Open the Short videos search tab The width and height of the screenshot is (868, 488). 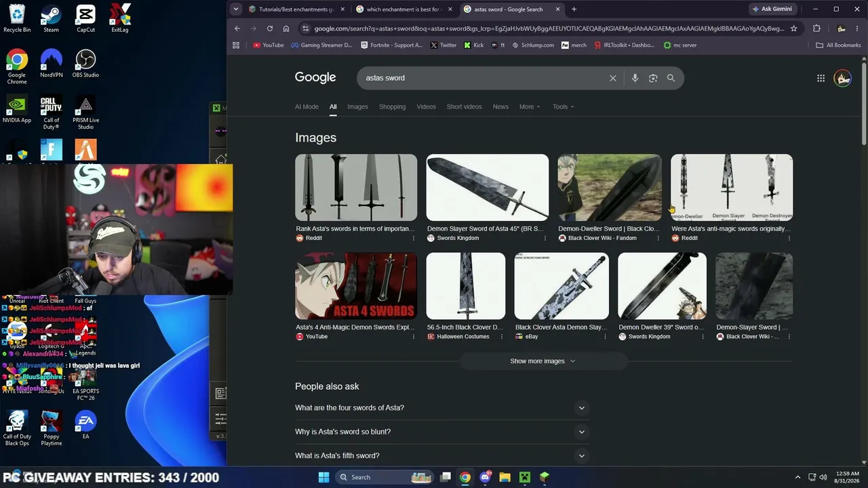pyautogui.click(x=464, y=106)
